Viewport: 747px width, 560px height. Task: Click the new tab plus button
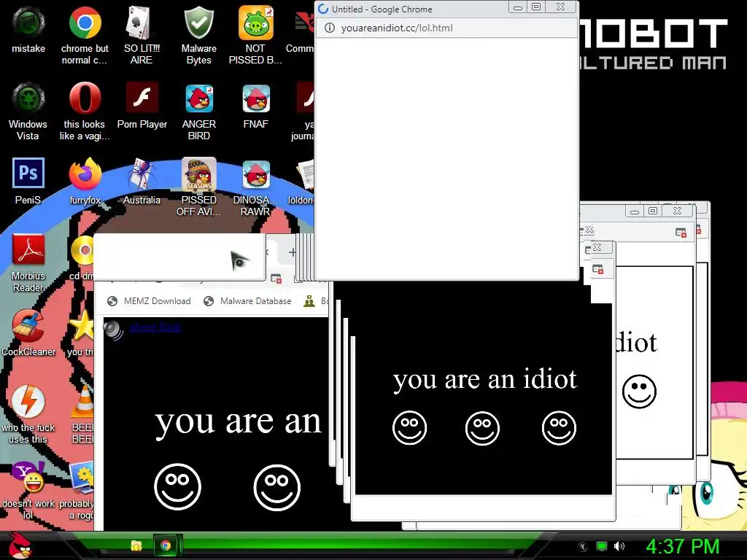[x=292, y=252]
